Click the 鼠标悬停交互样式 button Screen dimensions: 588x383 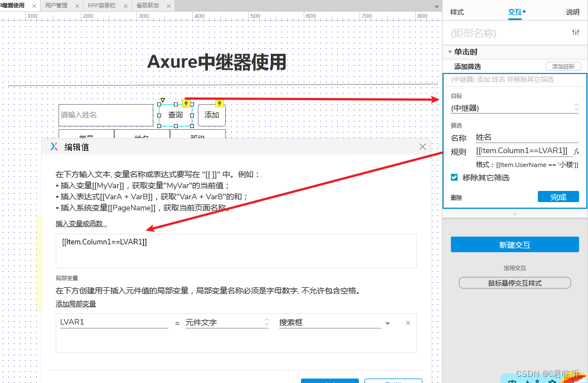pos(514,283)
